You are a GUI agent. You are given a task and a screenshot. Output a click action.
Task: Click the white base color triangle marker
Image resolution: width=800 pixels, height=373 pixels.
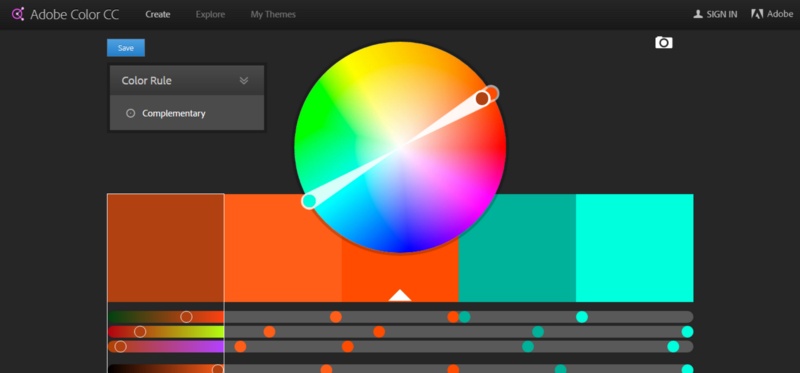[x=400, y=295]
